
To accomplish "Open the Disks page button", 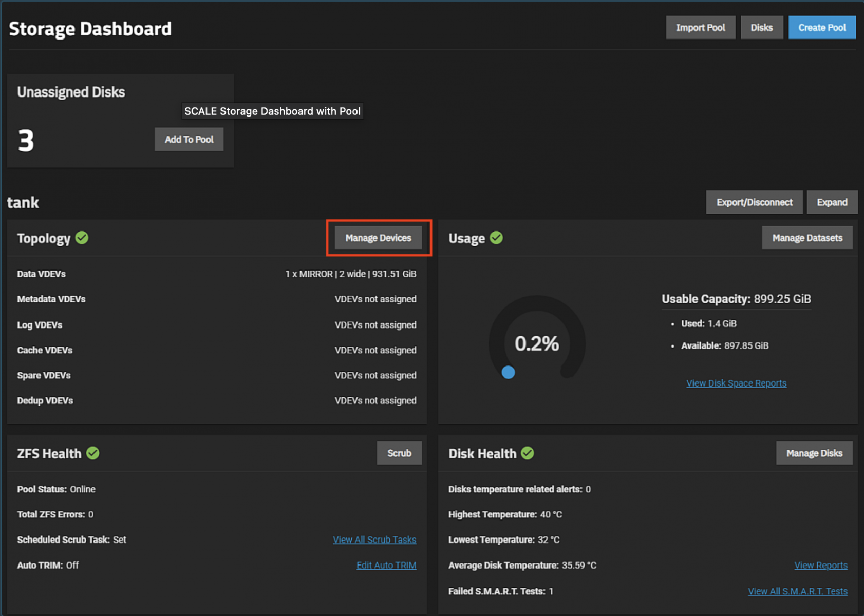I will click(761, 28).
